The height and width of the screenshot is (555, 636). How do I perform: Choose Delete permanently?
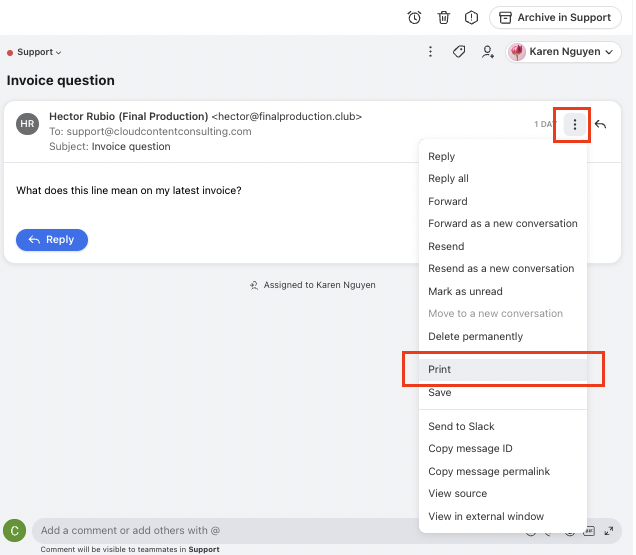click(503, 336)
